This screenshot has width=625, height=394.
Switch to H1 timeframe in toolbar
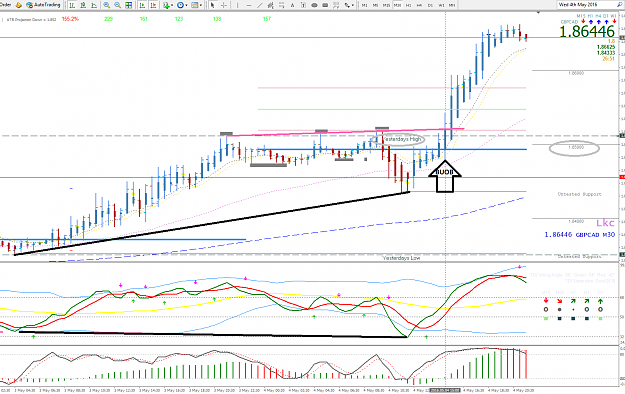click(x=409, y=5)
